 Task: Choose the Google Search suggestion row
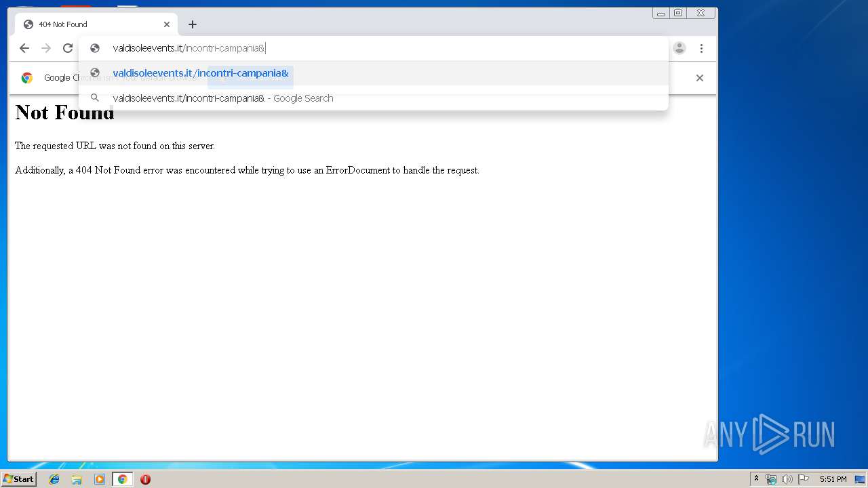[x=374, y=98]
